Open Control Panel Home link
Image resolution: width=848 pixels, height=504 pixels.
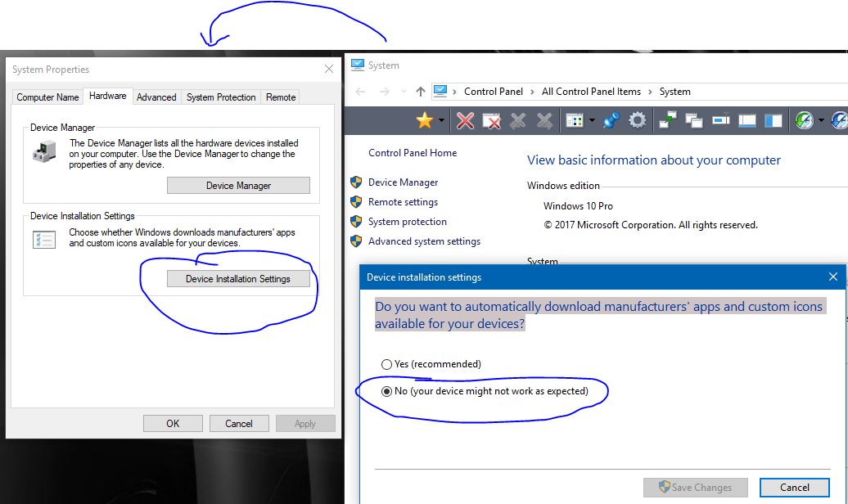[412, 153]
